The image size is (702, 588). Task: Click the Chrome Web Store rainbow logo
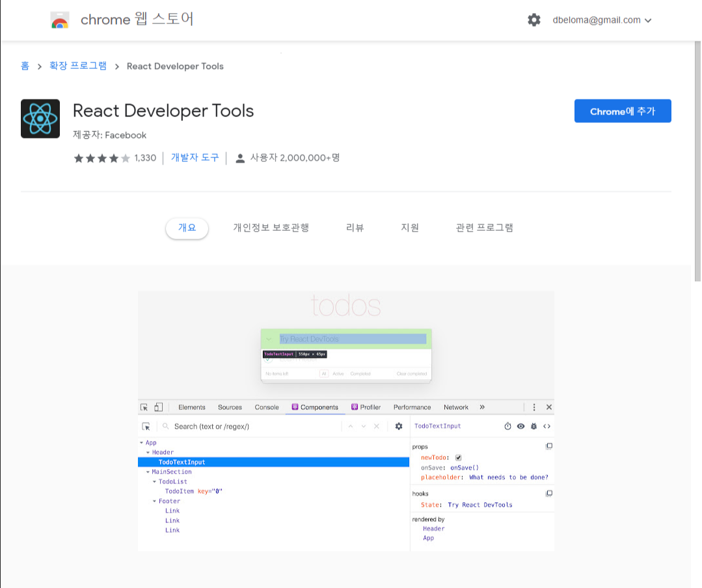(60, 21)
